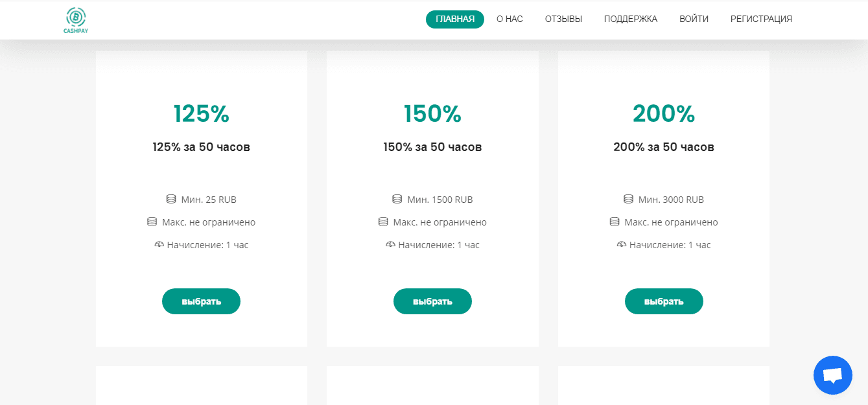Click the 200% за 50 часов heading
This screenshot has height=405, width=868.
tap(664, 147)
